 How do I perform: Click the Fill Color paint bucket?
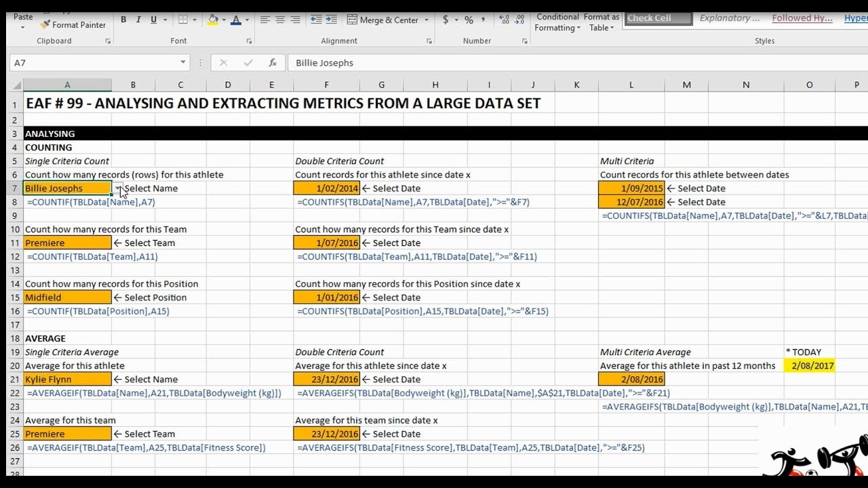[x=212, y=20]
